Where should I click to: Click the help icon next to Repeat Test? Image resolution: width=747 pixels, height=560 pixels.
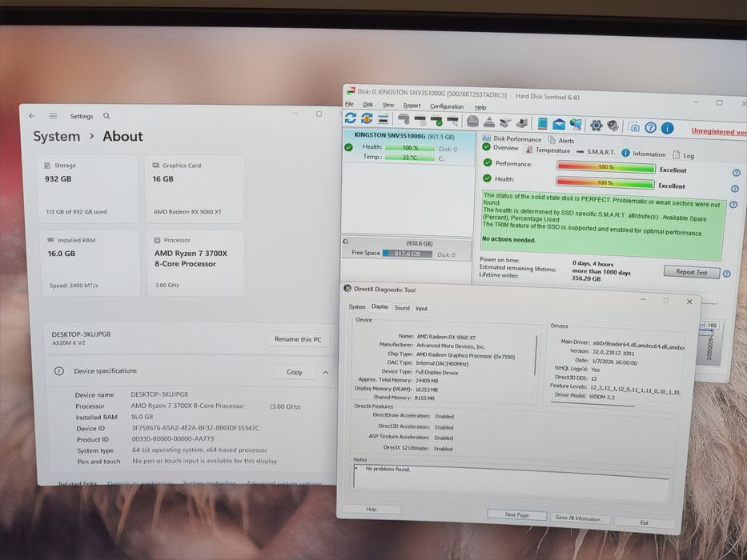(x=726, y=274)
